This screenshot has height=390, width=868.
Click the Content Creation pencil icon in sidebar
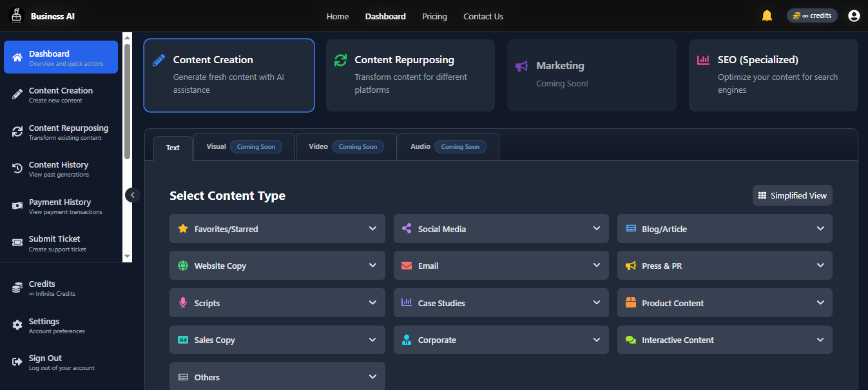(17, 95)
